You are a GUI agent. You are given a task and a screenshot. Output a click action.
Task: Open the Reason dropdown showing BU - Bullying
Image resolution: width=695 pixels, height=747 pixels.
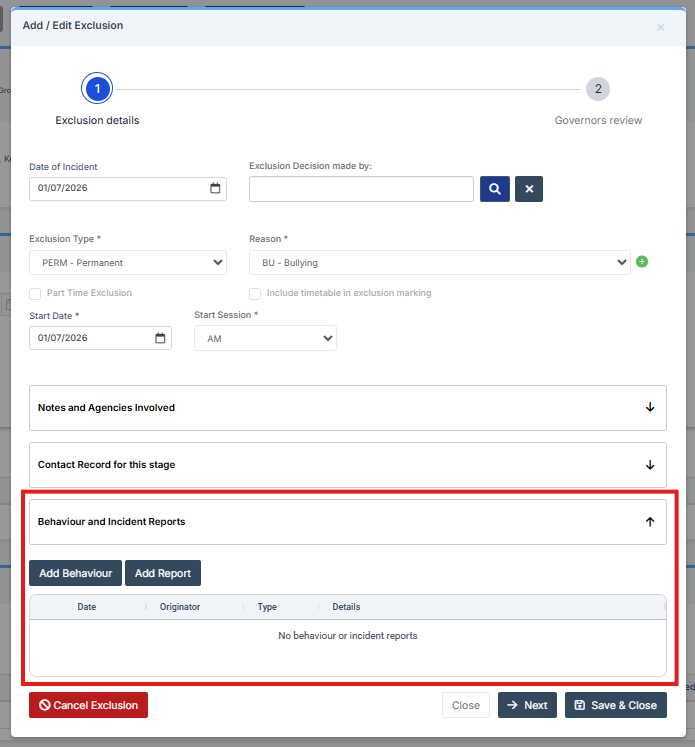440,262
